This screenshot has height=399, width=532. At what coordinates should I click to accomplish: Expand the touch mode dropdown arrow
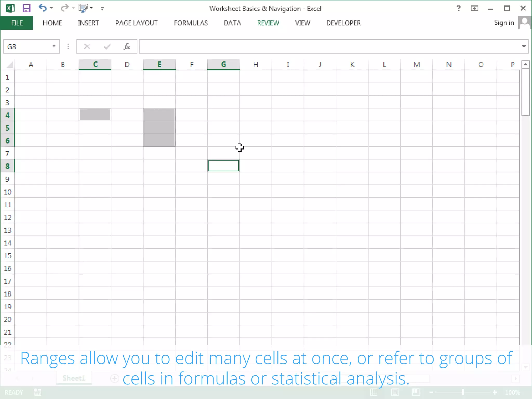[91, 8]
